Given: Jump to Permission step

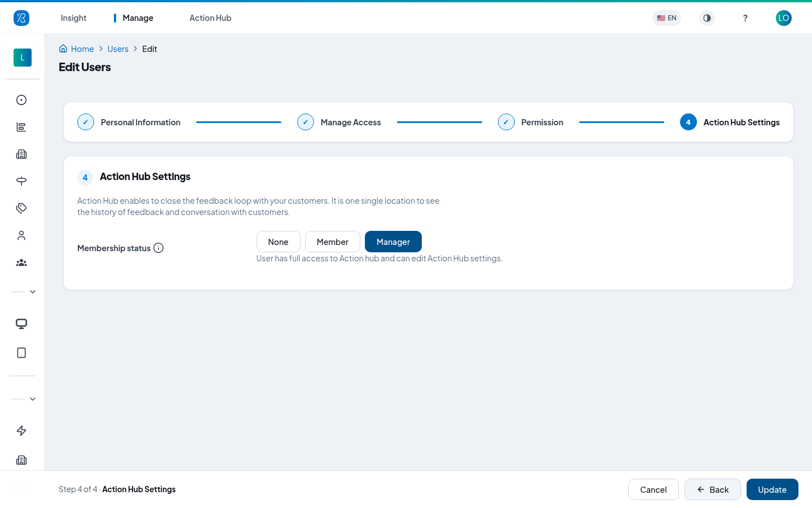Looking at the screenshot, I should [x=531, y=122].
